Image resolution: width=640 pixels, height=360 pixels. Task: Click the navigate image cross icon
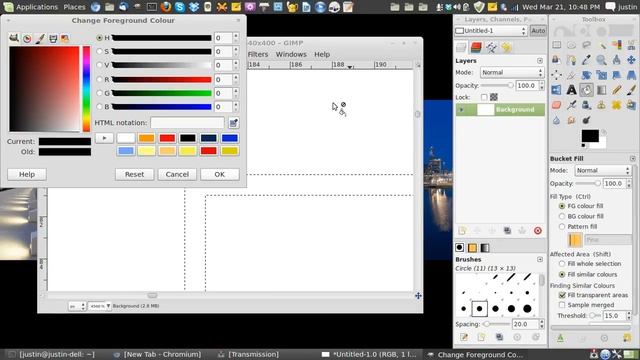(x=418, y=296)
